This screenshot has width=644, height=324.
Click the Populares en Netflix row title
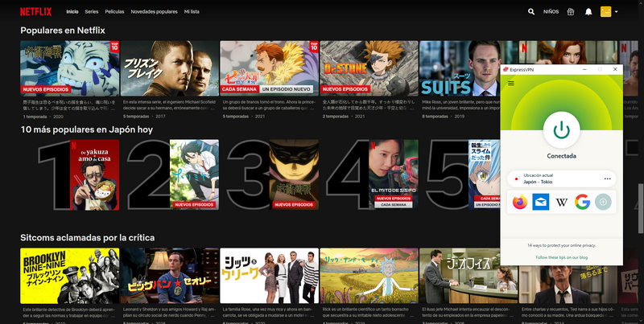(x=63, y=31)
